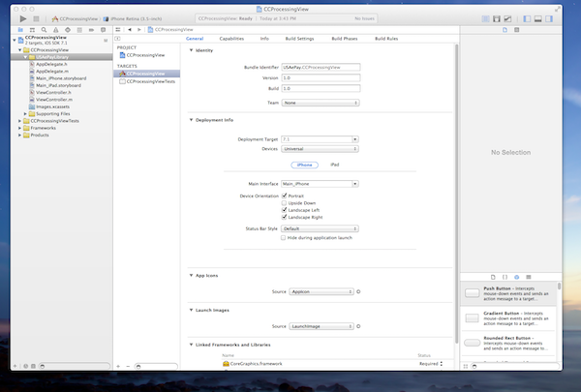Show the Standard editor
The image size is (581, 392).
click(484, 18)
